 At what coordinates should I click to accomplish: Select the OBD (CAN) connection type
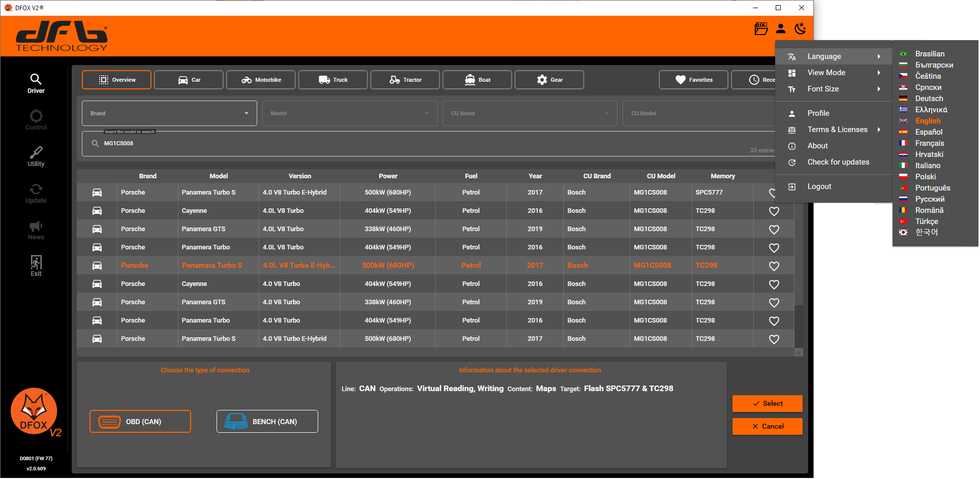[x=140, y=422]
